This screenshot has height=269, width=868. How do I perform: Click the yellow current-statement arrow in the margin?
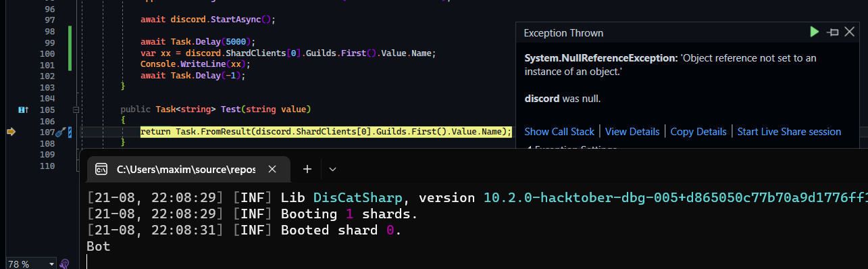pyautogui.click(x=11, y=132)
